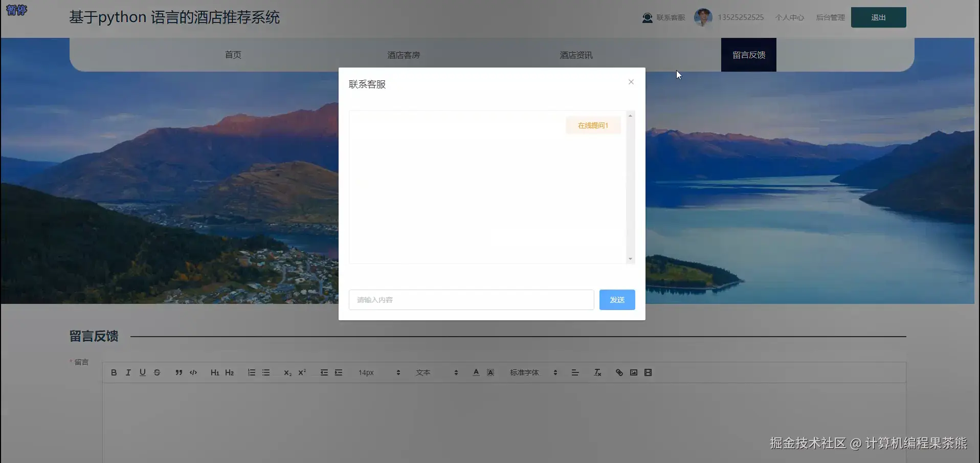The height and width of the screenshot is (463, 980).
Task: Toggle underline formatting in the editor
Action: pyautogui.click(x=143, y=372)
